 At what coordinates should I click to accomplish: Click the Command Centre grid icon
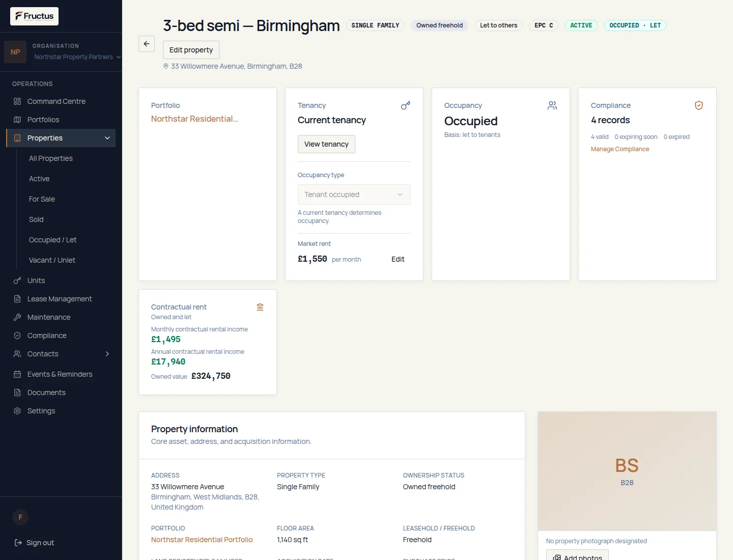tap(17, 101)
